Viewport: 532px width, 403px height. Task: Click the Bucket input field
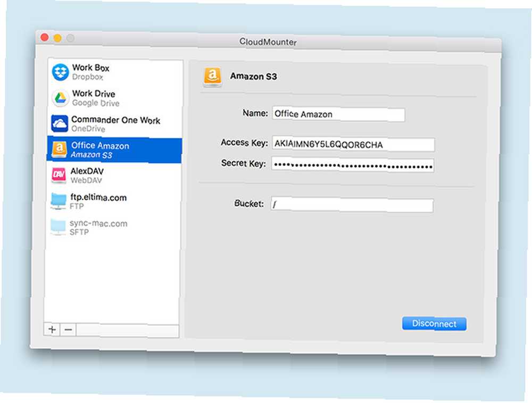pos(352,205)
